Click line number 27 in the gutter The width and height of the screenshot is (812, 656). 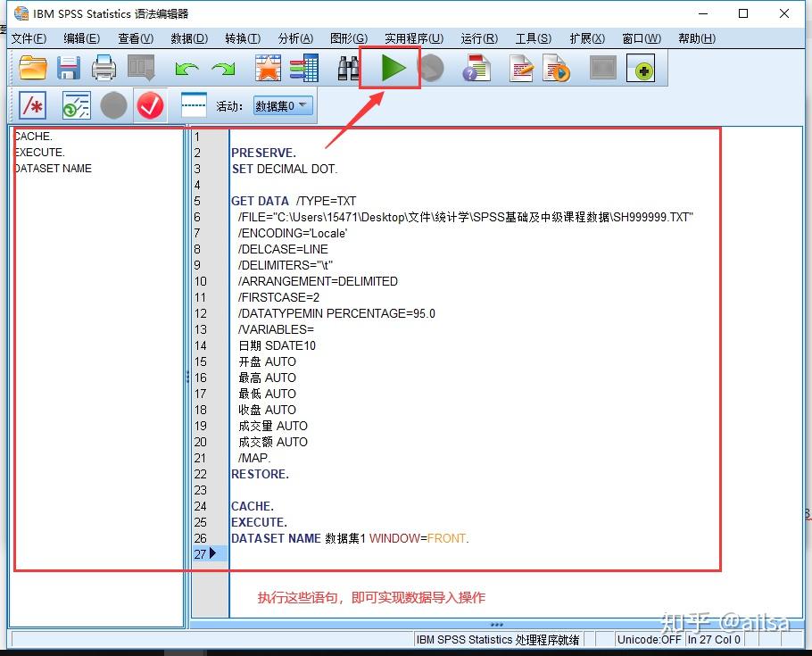(x=200, y=554)
